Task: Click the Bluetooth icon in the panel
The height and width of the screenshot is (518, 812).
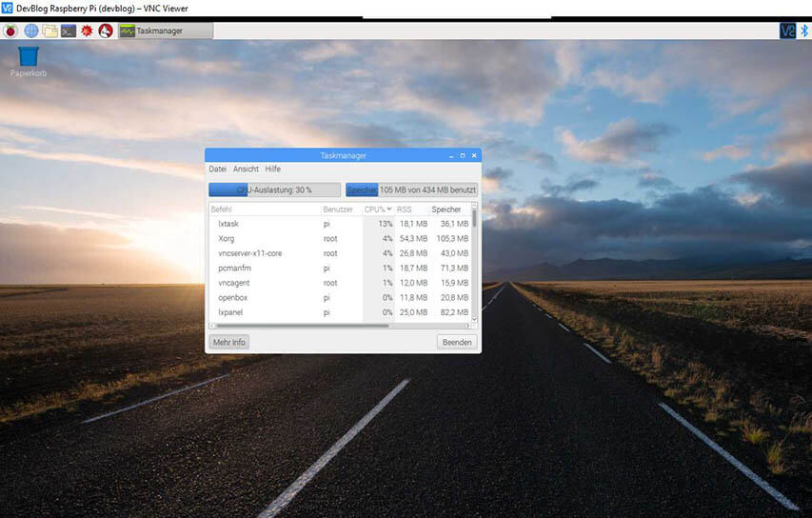Action: pos(804,30)
